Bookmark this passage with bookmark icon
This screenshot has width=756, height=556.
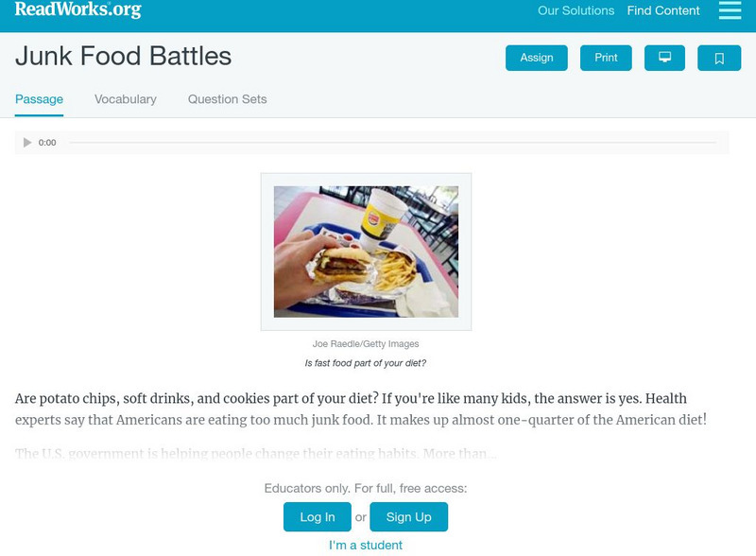click(718, 58)
